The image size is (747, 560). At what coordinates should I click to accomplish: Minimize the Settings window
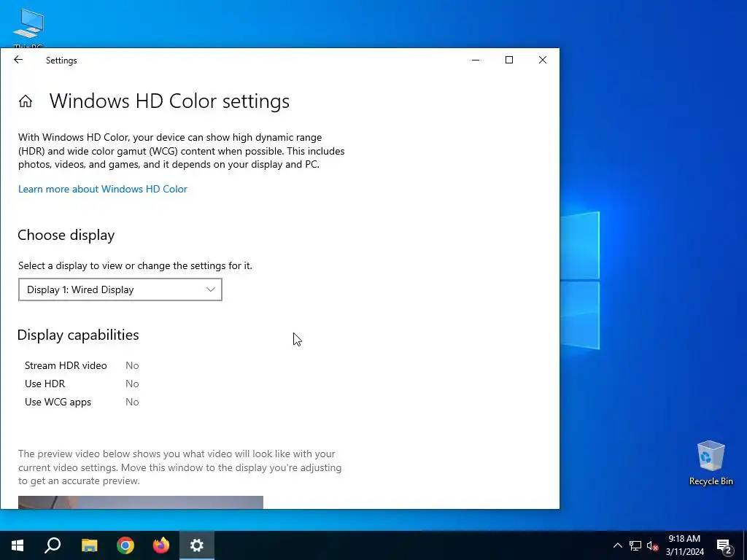[476, 60]
